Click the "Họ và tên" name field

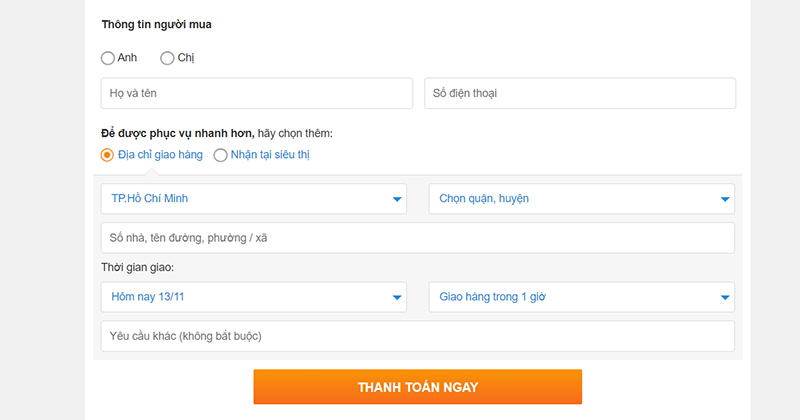tap(256, 94)
